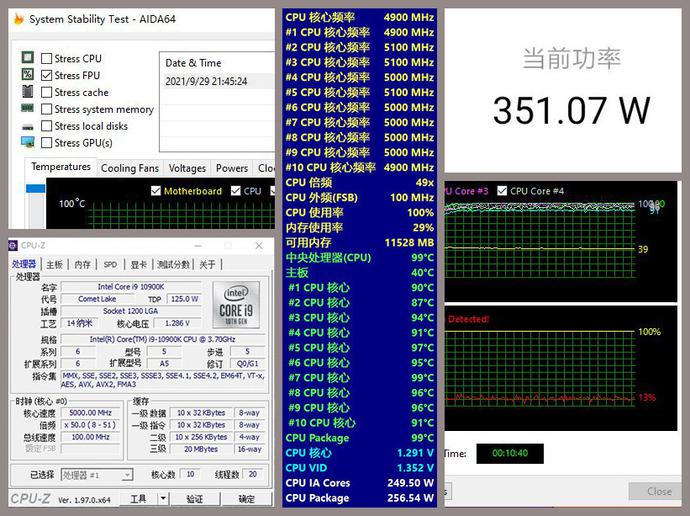The height and width of the screenshot is (516, 690).
Task: Open the 显卡 tab in CPU-Z
Action: pos(138,264)
